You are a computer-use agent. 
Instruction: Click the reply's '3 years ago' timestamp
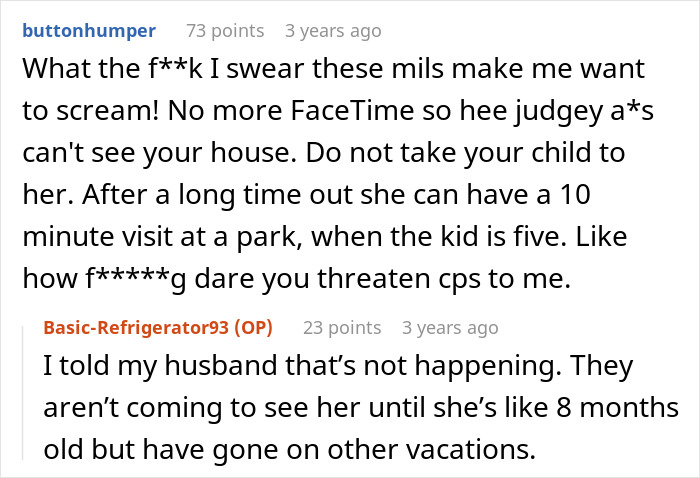click(x=450, y=327)
